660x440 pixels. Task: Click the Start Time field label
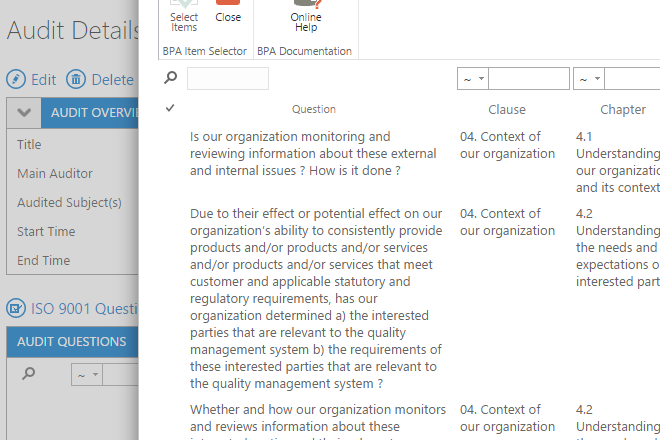pyautogui.click(x=46, y=232)
